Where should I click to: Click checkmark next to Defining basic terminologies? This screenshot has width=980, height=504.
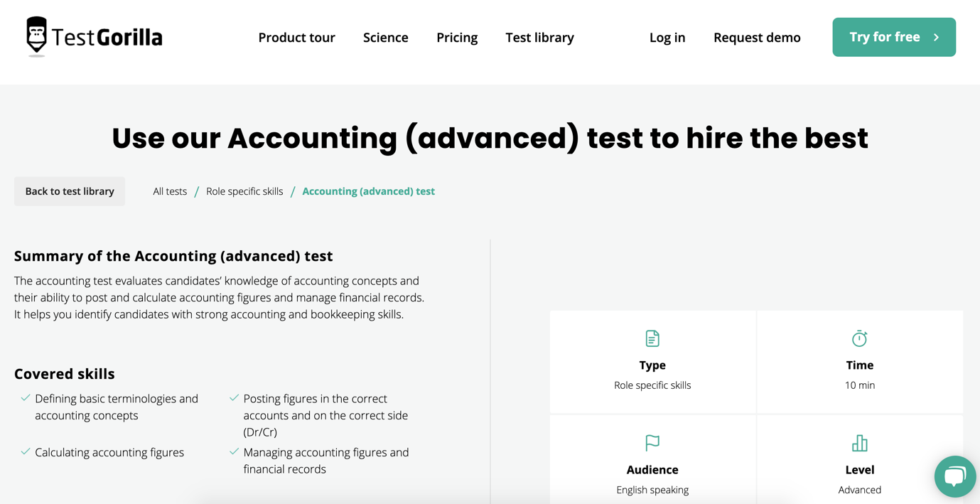pyautogui.click(x=26, y=398)
